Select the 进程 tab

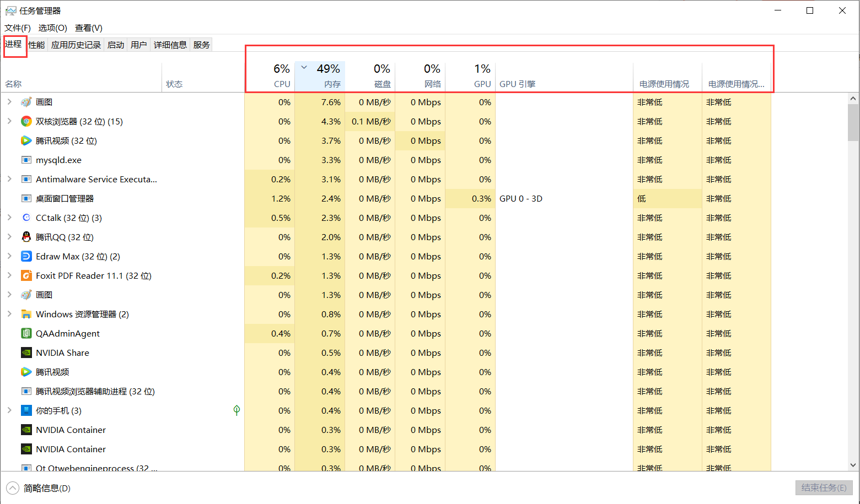[13, 44]
